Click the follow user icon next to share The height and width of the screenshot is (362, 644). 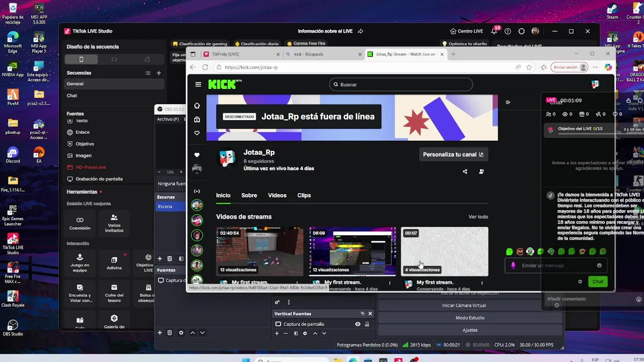click(x=481, y=171)
